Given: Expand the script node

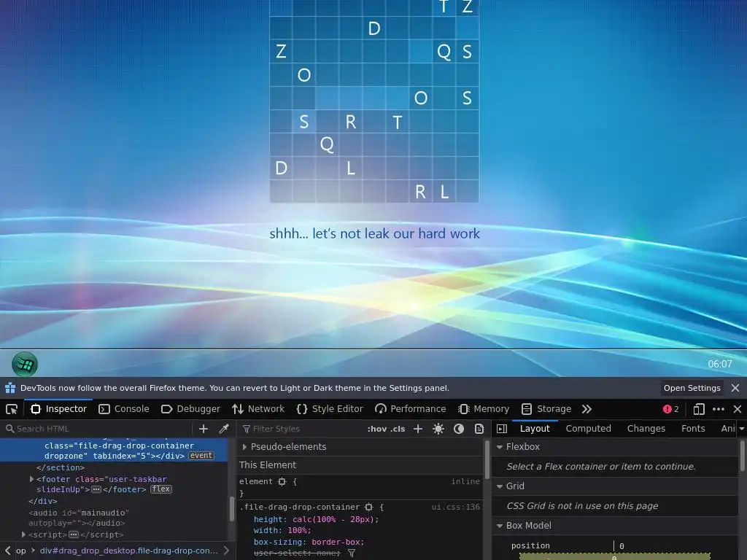Looking at the screenshot, I should 23,534.
